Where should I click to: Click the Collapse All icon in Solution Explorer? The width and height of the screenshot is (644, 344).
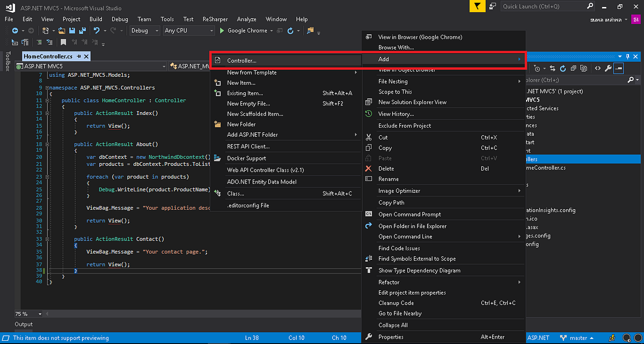(574, 69)
